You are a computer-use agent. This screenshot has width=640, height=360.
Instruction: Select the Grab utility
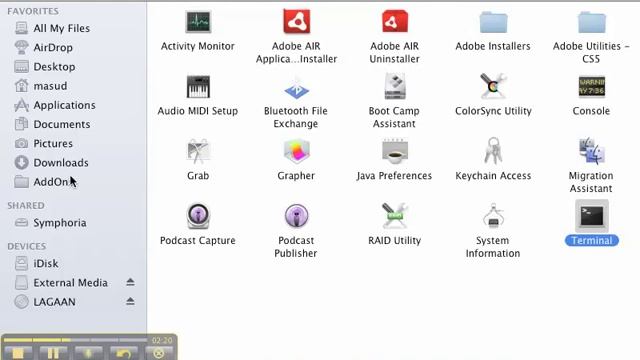click(x=198, y=151)
